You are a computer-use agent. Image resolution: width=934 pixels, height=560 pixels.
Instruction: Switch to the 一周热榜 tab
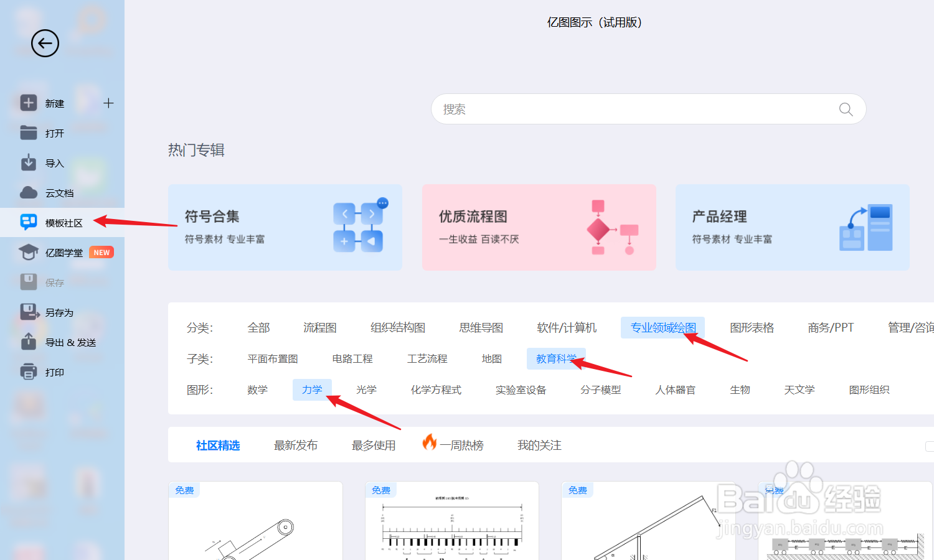coord(461,446)
